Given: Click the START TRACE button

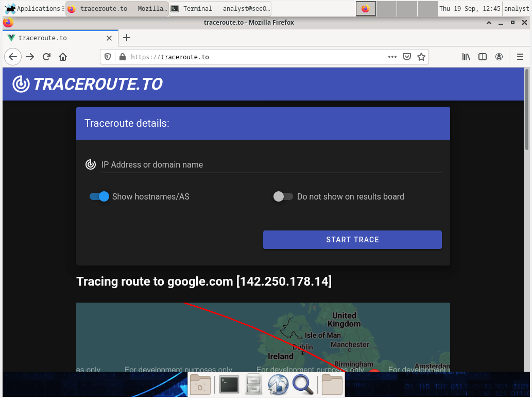Looking at the screenshot, I should pos(352,240).
